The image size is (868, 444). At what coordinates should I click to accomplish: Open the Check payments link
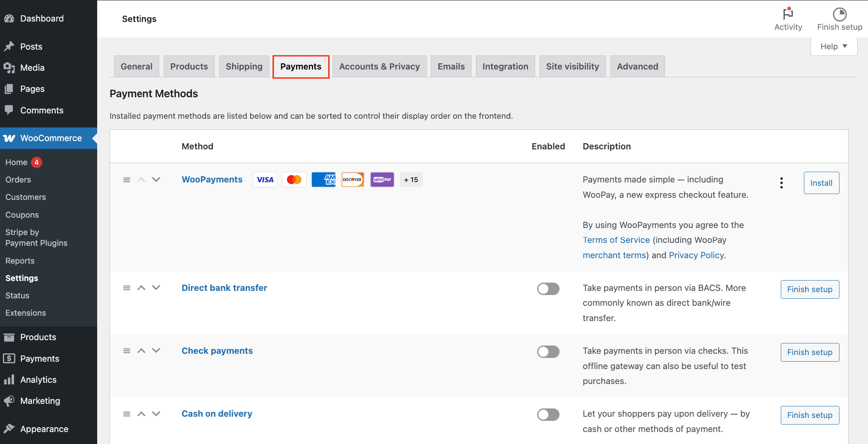point(217,350)
